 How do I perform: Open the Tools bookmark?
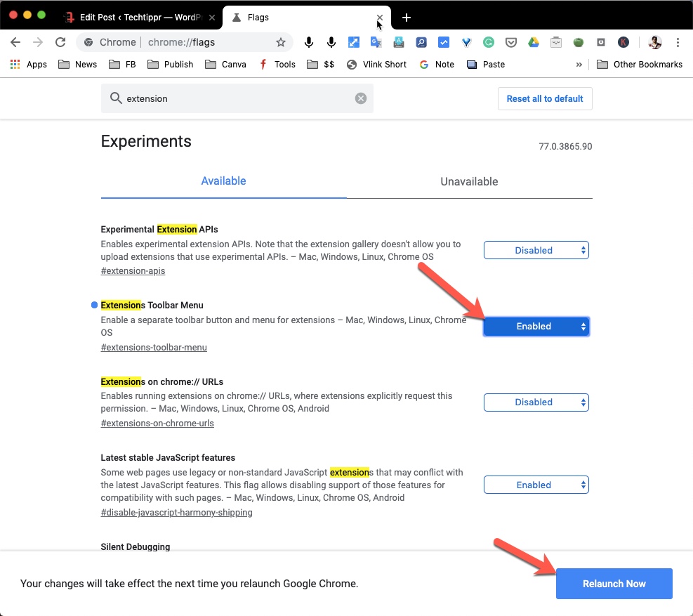pyautogui.click(x=277, y=64)
